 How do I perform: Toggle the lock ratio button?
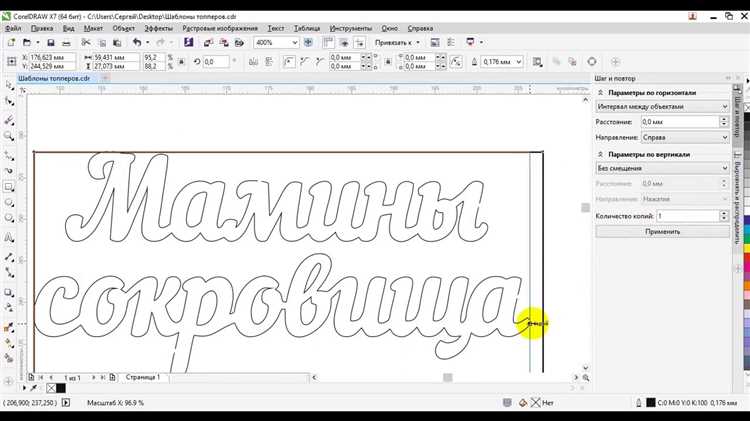[181, 62]
